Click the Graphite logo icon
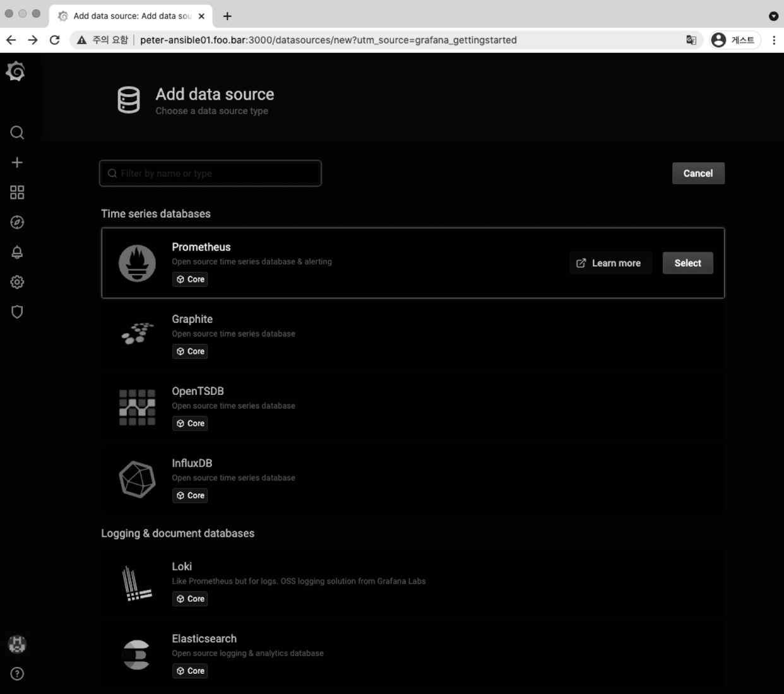784x694 pixels. [137, 334]
